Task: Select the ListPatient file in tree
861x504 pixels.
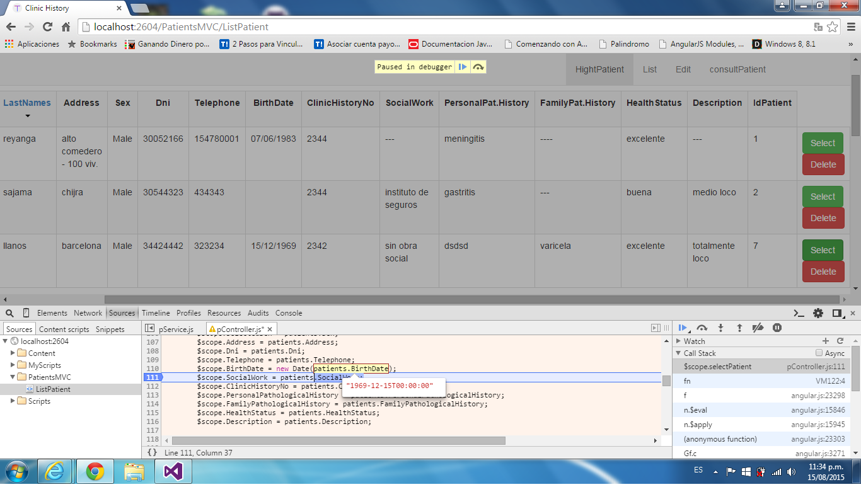Action: pos(53,389)
